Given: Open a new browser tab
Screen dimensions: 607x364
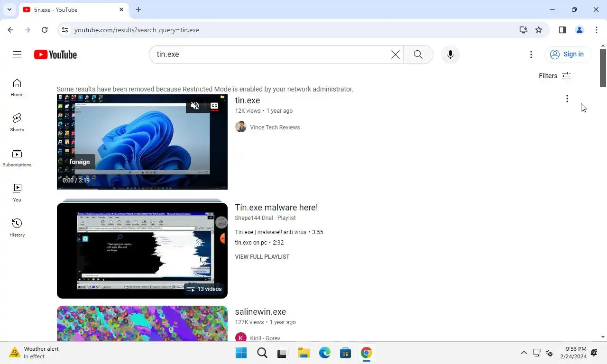Looking at the screenshot, I should point(138,9).
